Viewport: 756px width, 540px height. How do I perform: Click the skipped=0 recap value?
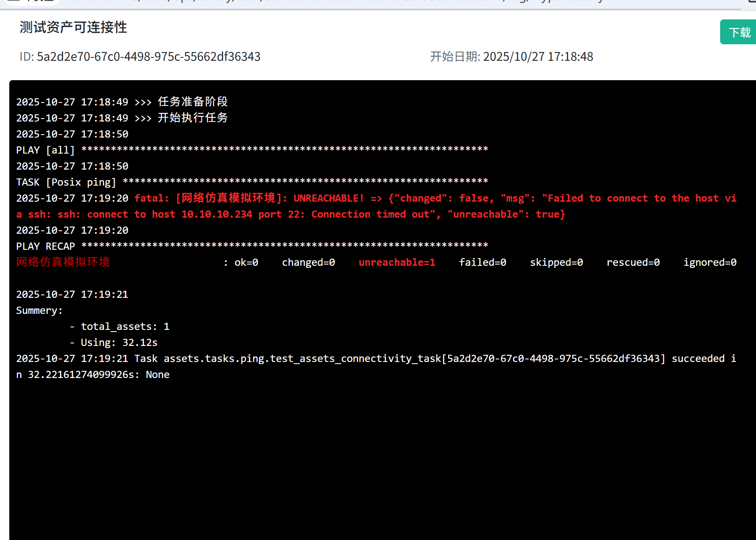tap(556, 262)
